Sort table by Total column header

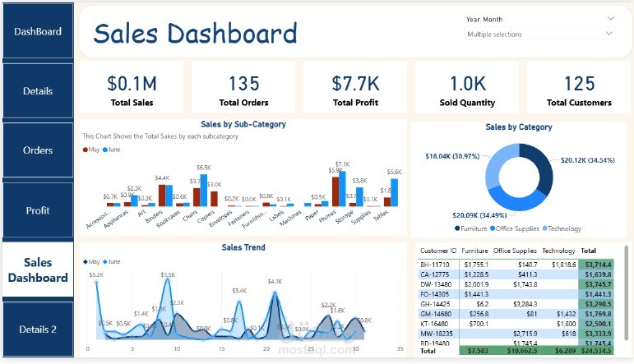tap(588, 251)
